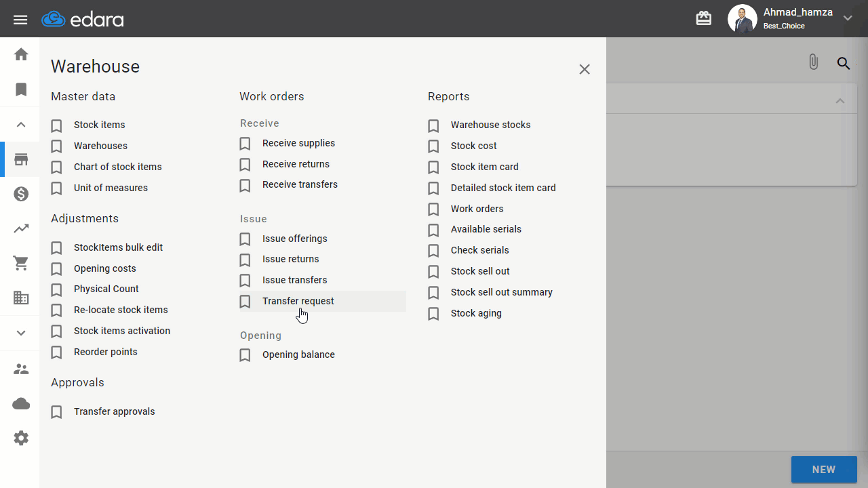The height and width of the screenshot is (488, 868).
Task: Open Warehouse stocks report
Action: (490, 125)
